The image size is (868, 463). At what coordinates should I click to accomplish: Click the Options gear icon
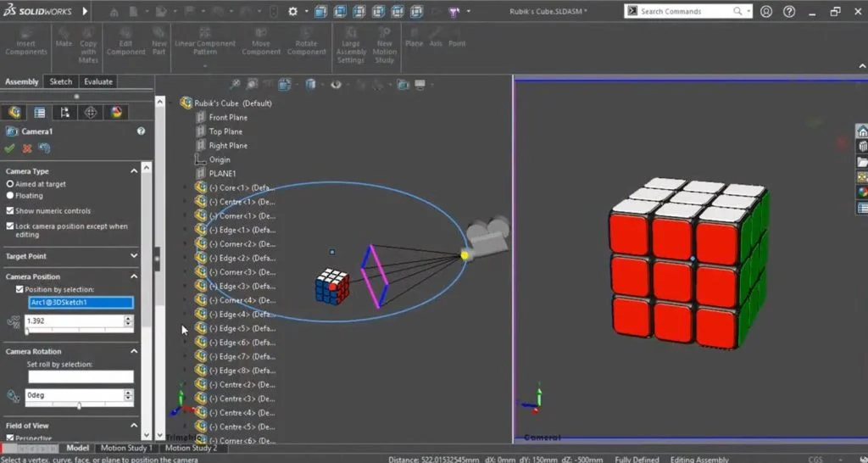click(293, 11)
